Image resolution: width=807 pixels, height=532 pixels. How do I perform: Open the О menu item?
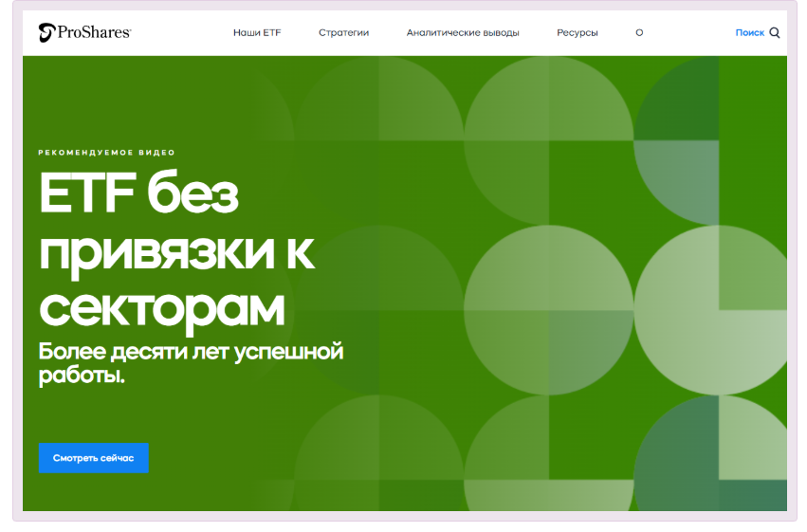click(639, 33)
